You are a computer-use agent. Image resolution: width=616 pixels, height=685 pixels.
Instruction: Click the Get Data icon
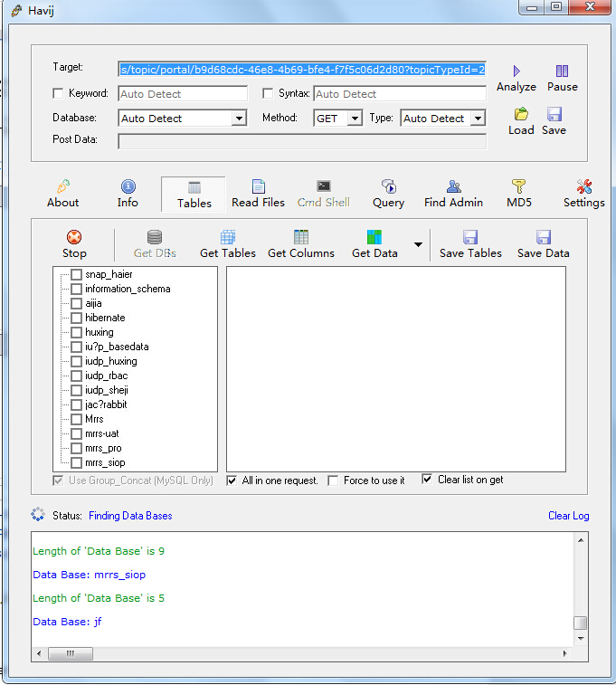click(x=374, y=237)
